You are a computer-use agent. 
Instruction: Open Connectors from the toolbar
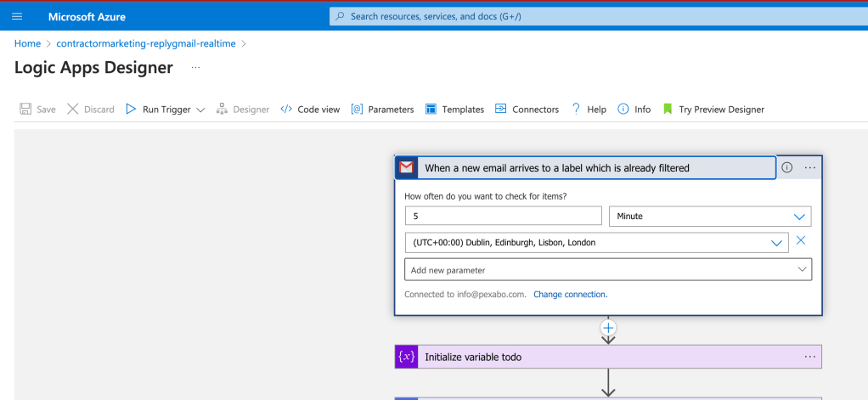pyautogui.click(x=535, y=110)
